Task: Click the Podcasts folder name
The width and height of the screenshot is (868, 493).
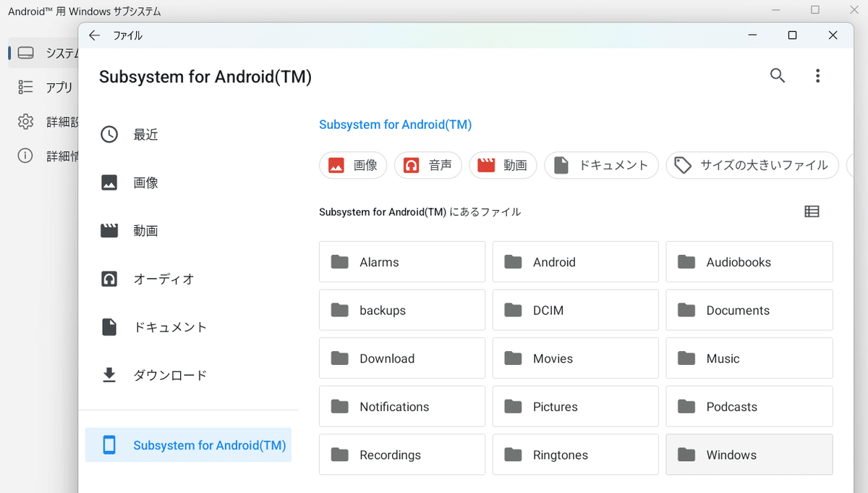Action: 732,407
